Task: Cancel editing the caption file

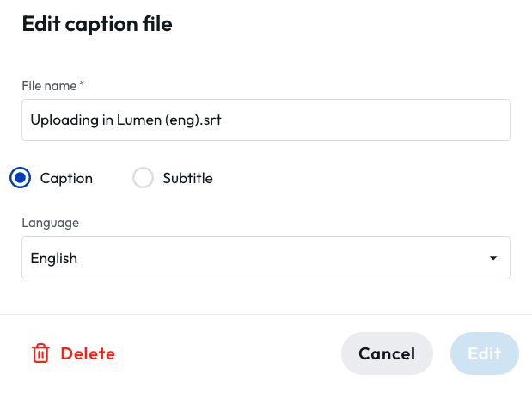Action: [387, 353]
